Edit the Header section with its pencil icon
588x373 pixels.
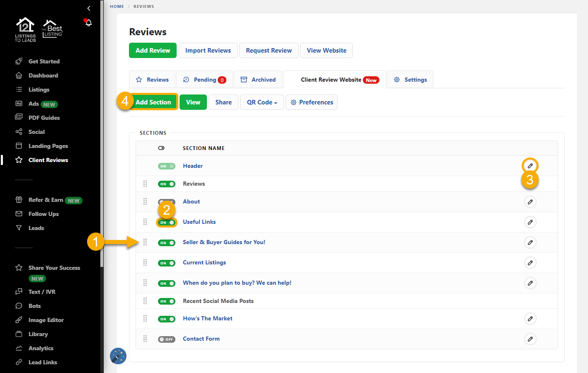(x=530, y=165)
